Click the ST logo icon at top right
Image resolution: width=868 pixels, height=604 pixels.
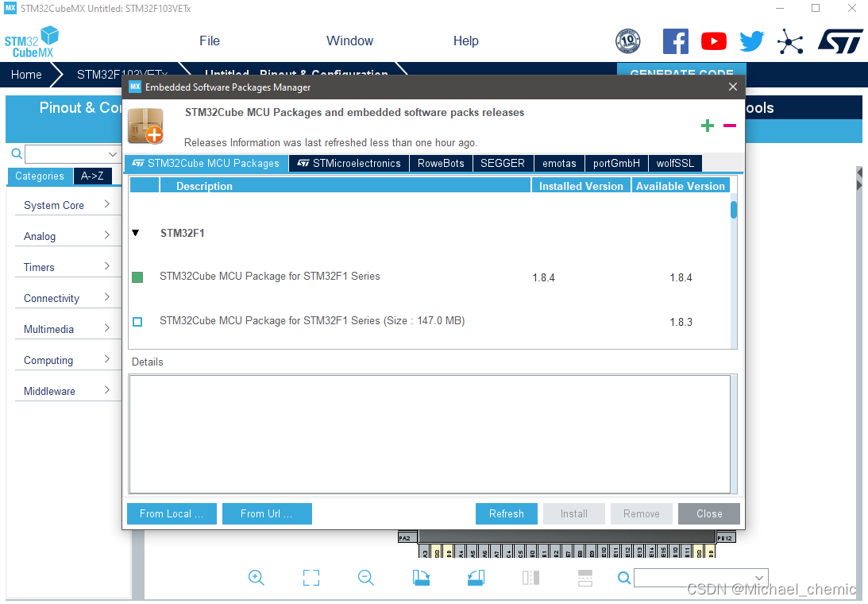tap(839, 41)
